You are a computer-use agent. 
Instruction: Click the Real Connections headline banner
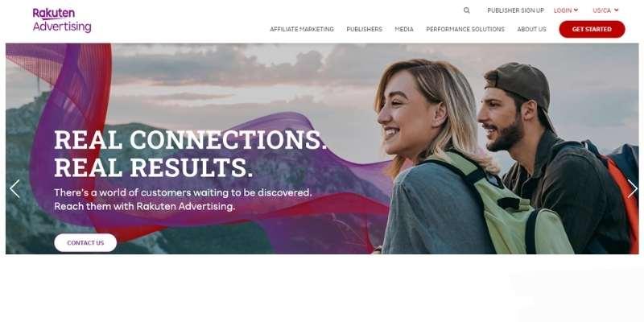tap(191, 154)
